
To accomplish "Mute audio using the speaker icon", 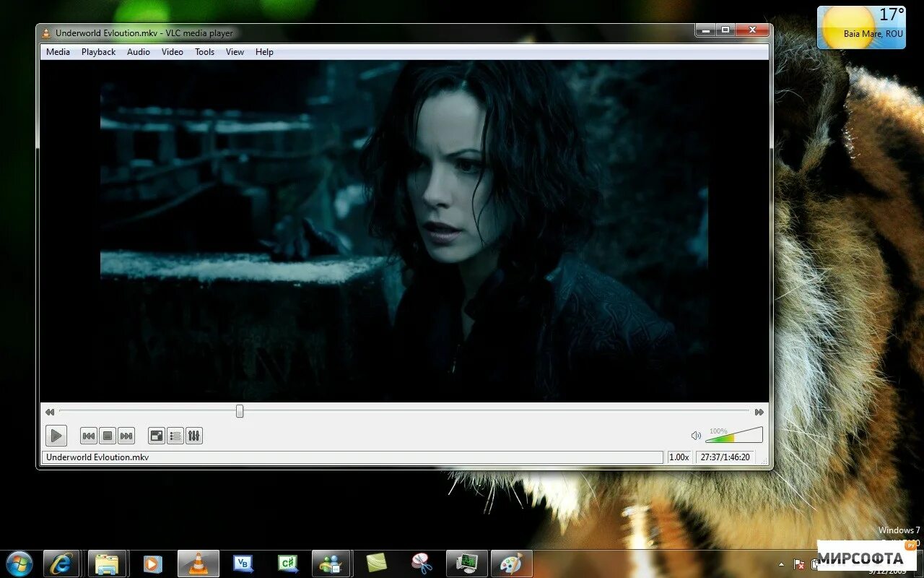I will pyautogui.click(x=696, y=436).
